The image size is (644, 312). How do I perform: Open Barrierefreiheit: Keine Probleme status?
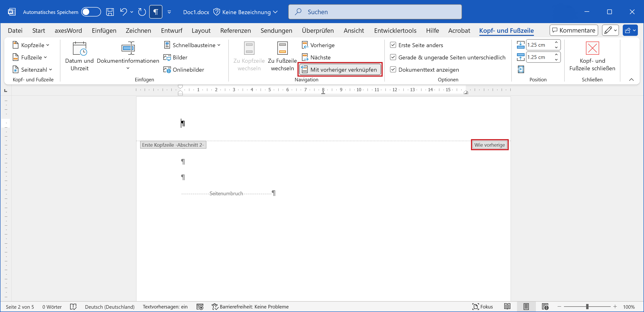coord(250,307)
